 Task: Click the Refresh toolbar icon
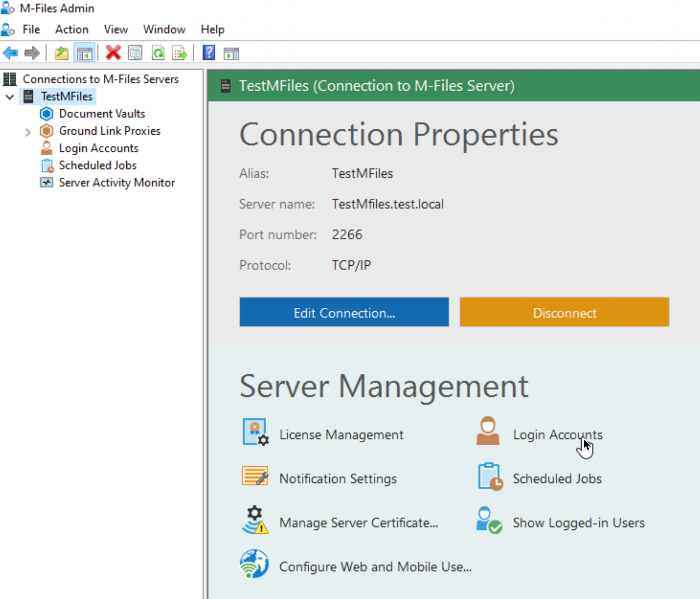(158, 53)
